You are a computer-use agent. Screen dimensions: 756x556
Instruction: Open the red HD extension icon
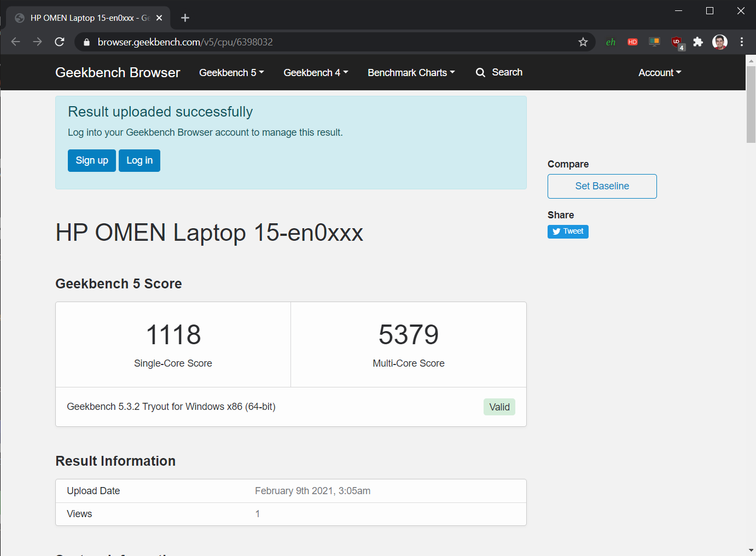pyautogui.click(x=632, y=42)
